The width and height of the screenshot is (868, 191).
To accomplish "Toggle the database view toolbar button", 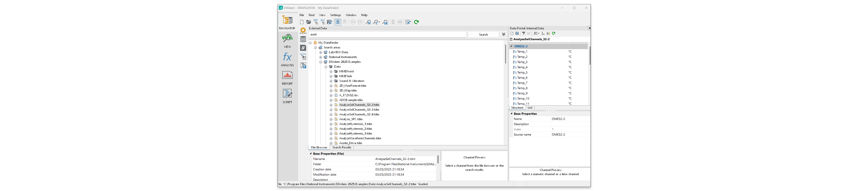I will pos(338,22).
